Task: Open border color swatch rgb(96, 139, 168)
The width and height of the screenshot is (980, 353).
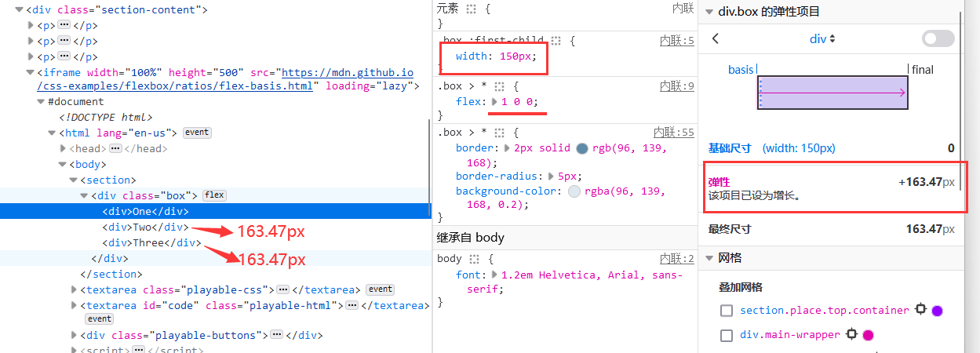Action: pyautogui.click(x=581, y=148)
